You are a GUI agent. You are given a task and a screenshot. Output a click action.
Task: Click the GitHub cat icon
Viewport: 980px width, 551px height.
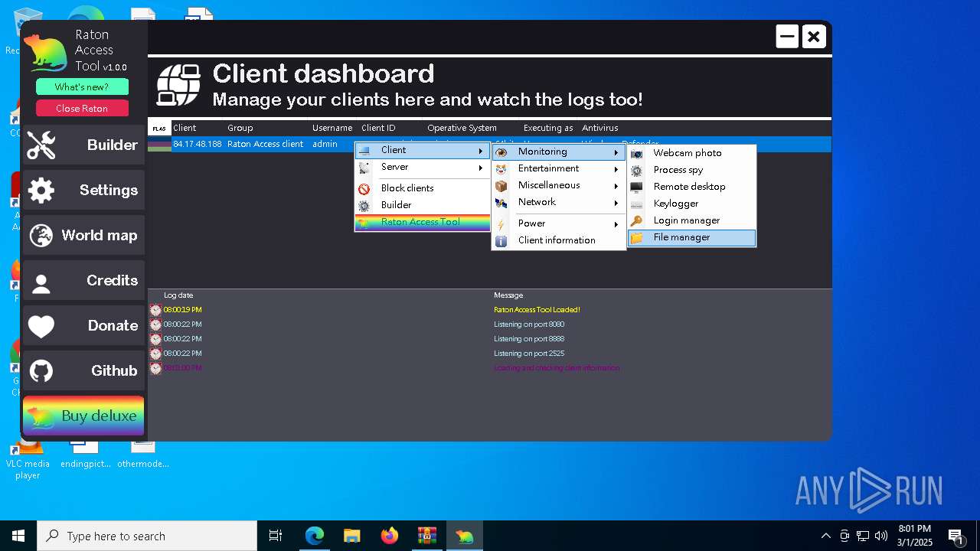point(41,371)
